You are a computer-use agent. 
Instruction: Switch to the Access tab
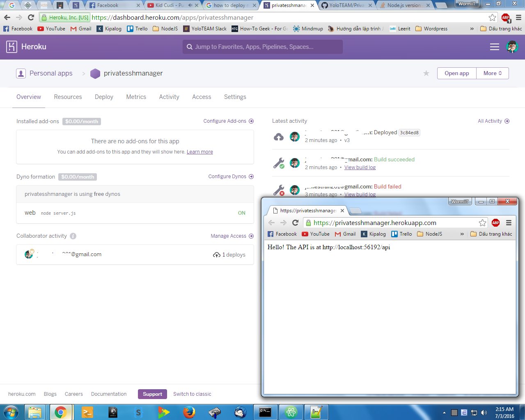point(202,97)
